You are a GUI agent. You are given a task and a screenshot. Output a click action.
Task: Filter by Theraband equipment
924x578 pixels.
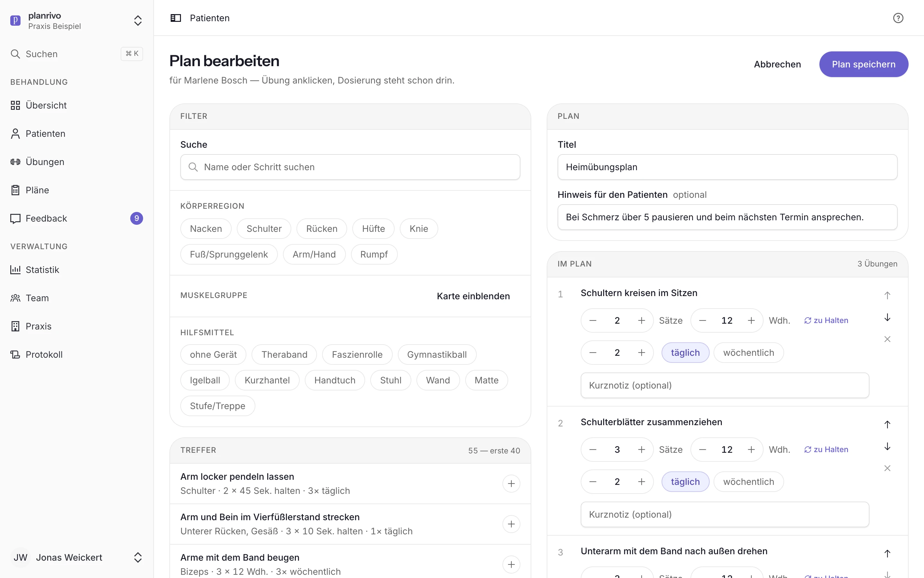285,355
